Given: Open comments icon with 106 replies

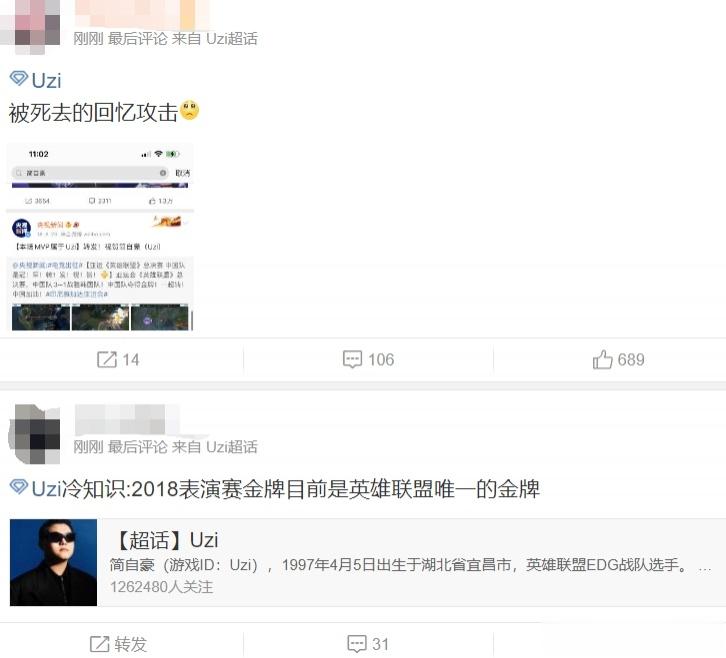Looking at the screenshot, I should pyautogui.click(x=352, y=359).
